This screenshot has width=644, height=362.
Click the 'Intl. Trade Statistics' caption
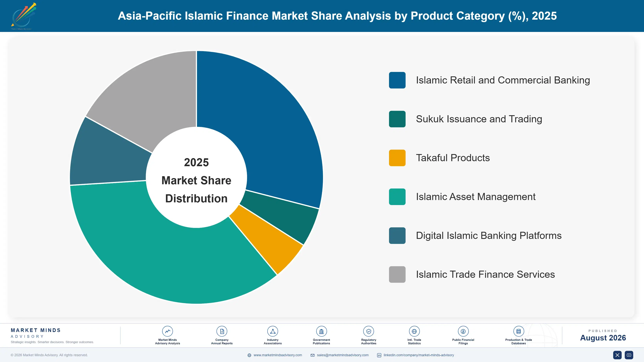(414, 342)
